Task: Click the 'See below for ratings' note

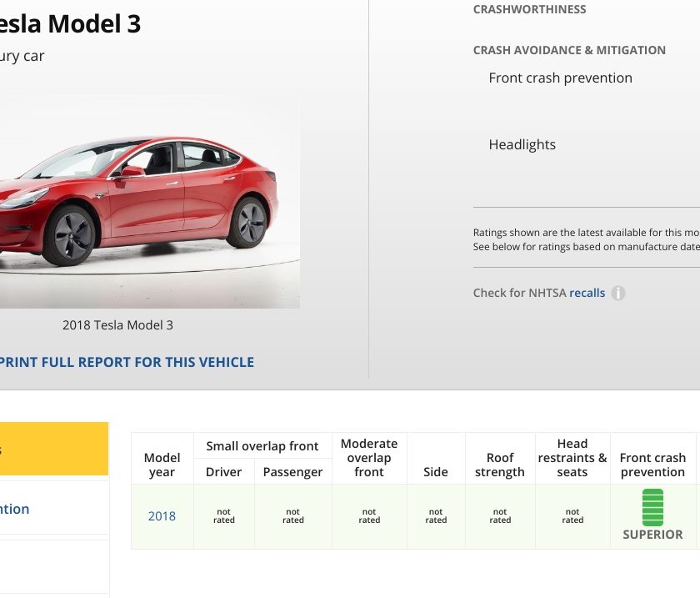Action: 586,247
